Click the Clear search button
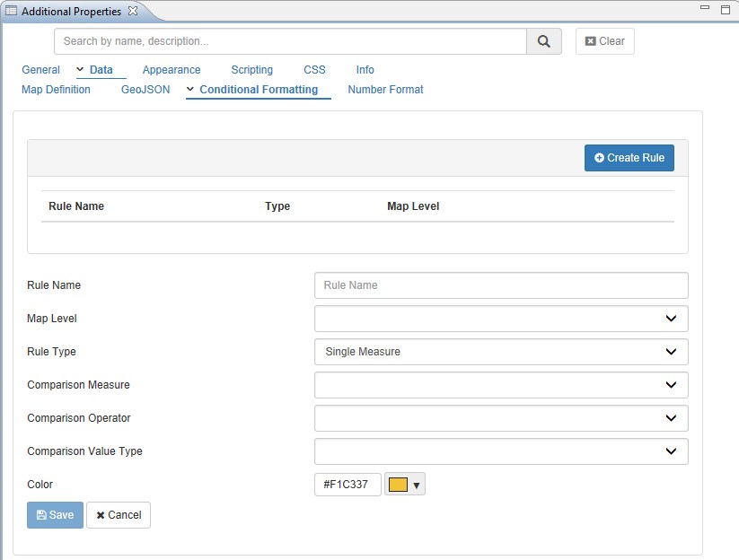Viewport: 739px width, 560px height. pos(604,41)
